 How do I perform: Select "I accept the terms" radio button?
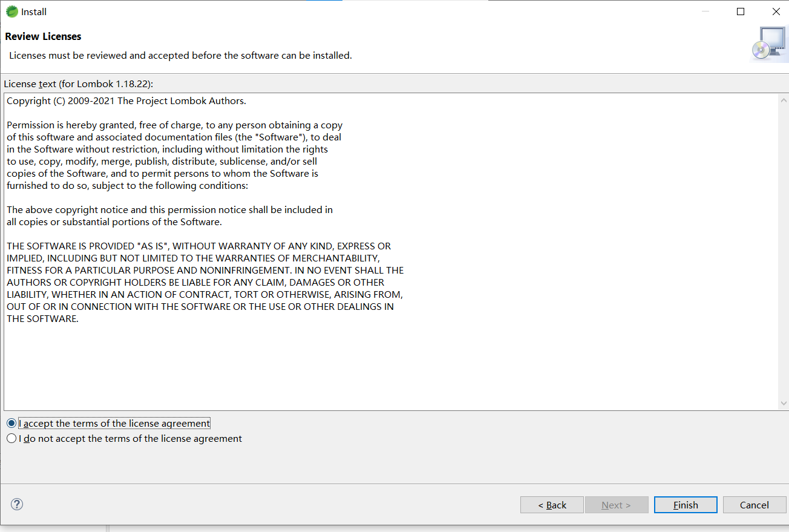[x=11, y=423]
